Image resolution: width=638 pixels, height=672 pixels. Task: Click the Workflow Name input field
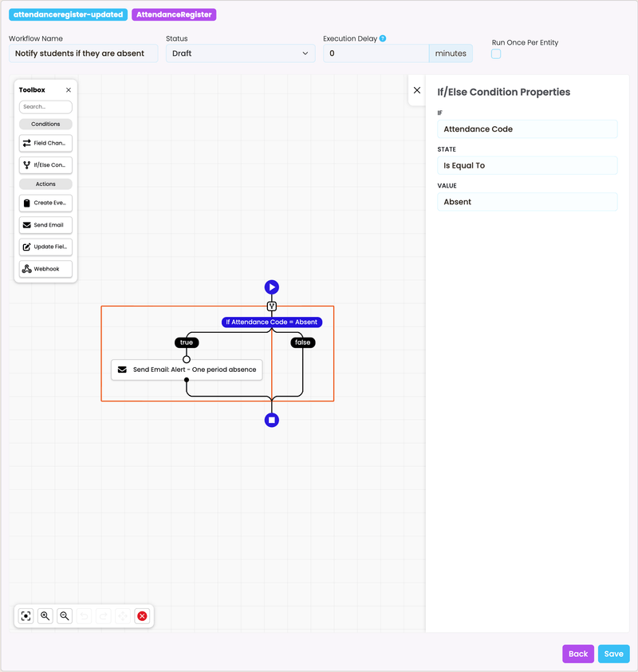click(x=84, y=53)
